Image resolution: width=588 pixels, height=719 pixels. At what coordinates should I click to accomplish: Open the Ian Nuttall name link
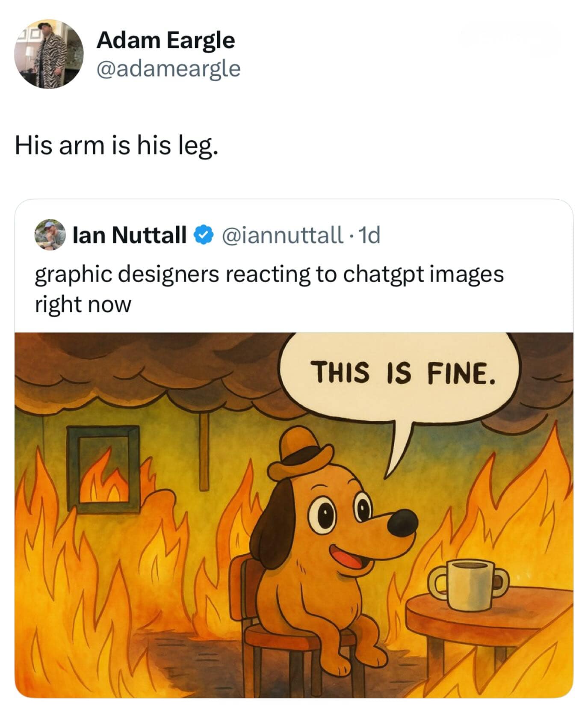130,234
